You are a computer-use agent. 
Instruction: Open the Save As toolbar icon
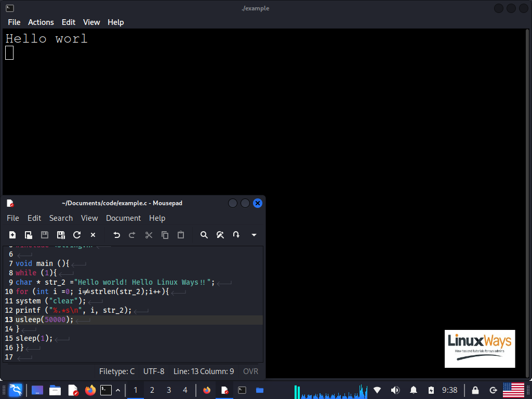pyautogui.click(x=61, y=235)
